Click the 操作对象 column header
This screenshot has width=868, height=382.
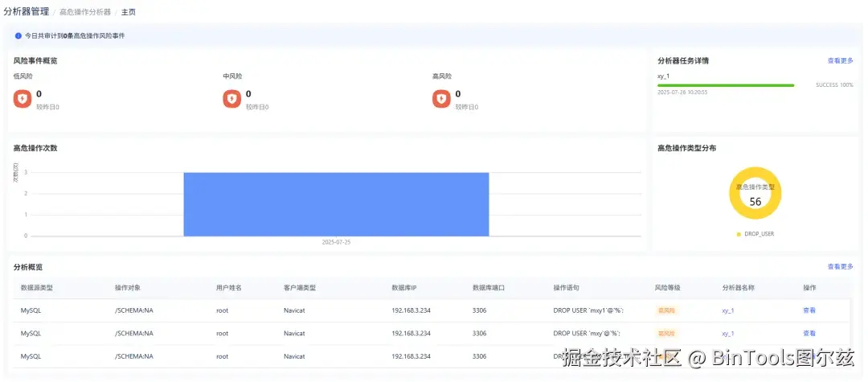point(127,288)
